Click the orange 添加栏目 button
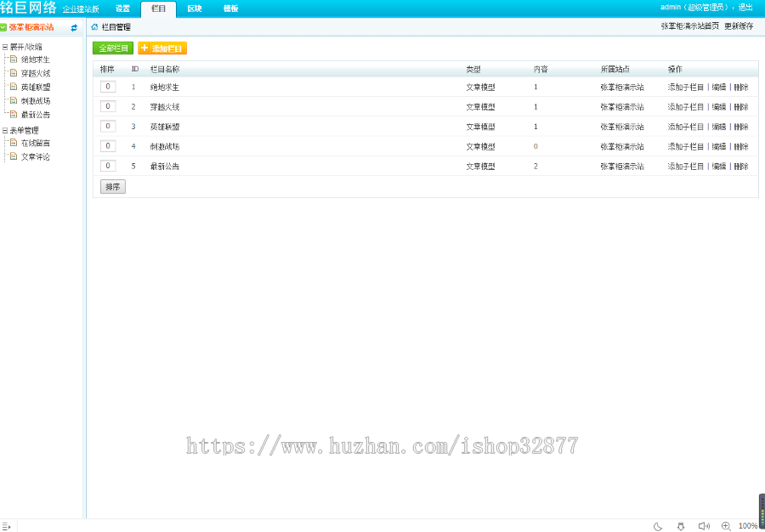The width and height of the screenshot is (765, 532). (x=162, y=48)
